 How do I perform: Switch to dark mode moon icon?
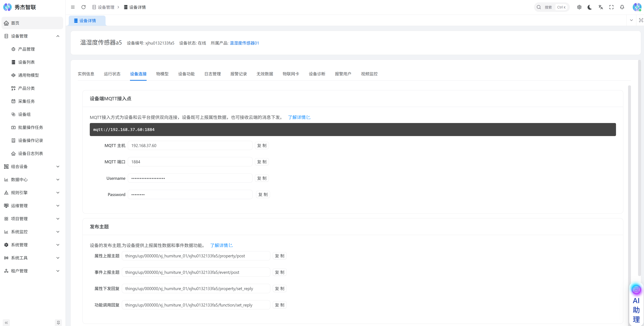coord(590,7)
